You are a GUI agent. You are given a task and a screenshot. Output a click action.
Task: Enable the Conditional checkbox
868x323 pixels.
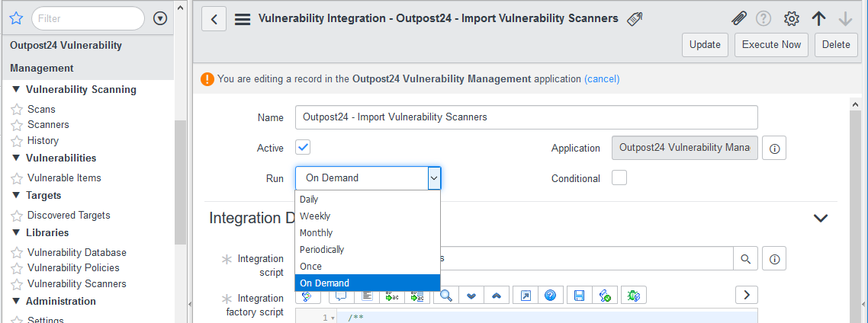619,177
